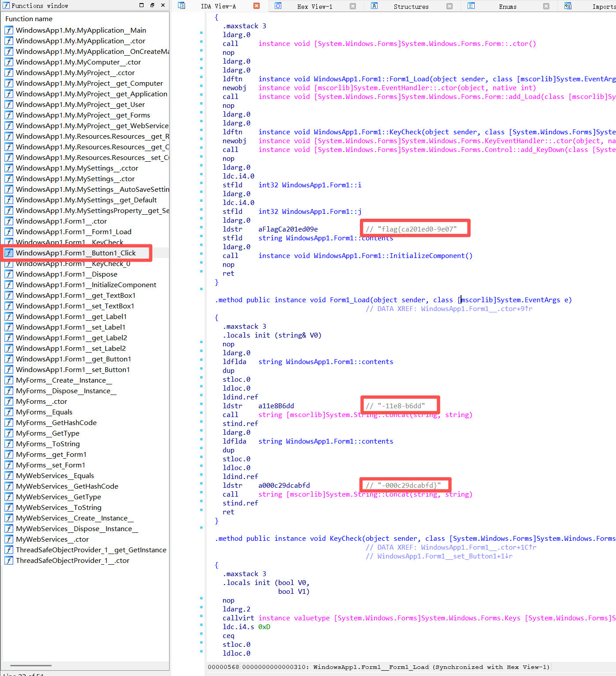
Task: Switch to the Hex View-1 tab
Action: [x=314, y=7]
